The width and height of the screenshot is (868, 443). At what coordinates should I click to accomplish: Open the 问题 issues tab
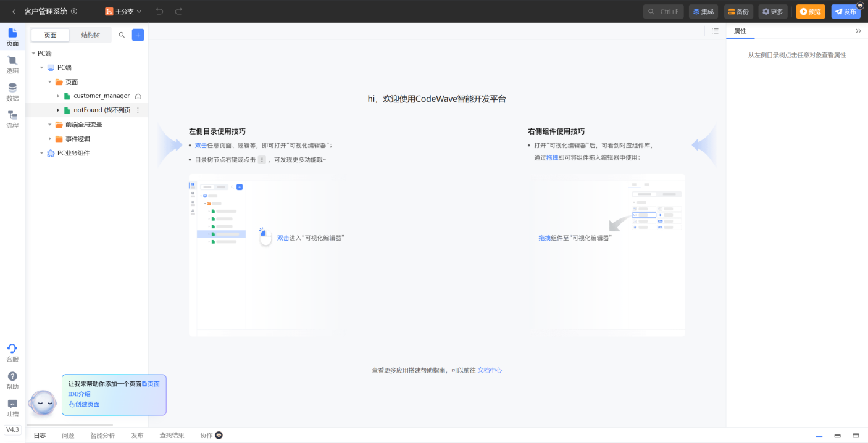tap(68, 435)
